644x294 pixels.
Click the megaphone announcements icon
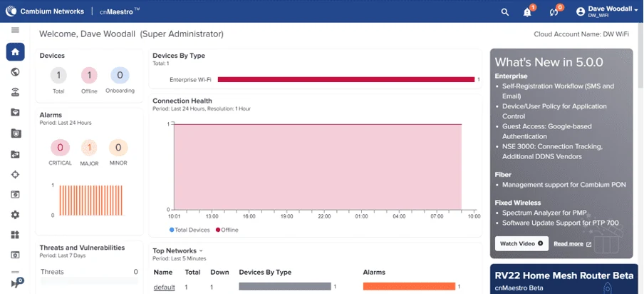[16, 283]
